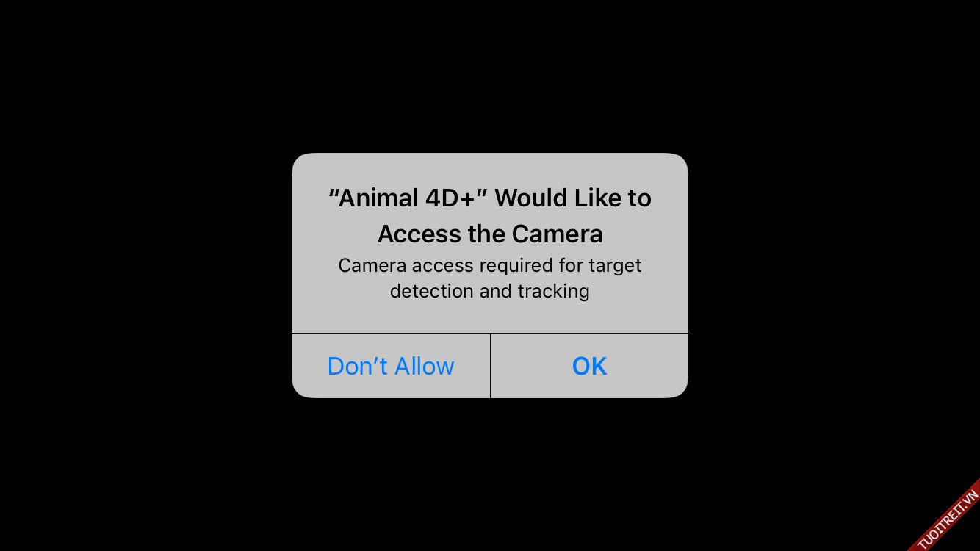Click the words "Would Like to" in the title

pos(573,198)
